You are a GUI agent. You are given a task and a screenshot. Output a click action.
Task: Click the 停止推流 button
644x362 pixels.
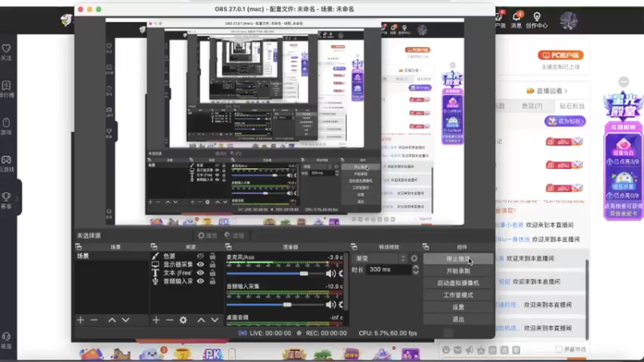458,259
